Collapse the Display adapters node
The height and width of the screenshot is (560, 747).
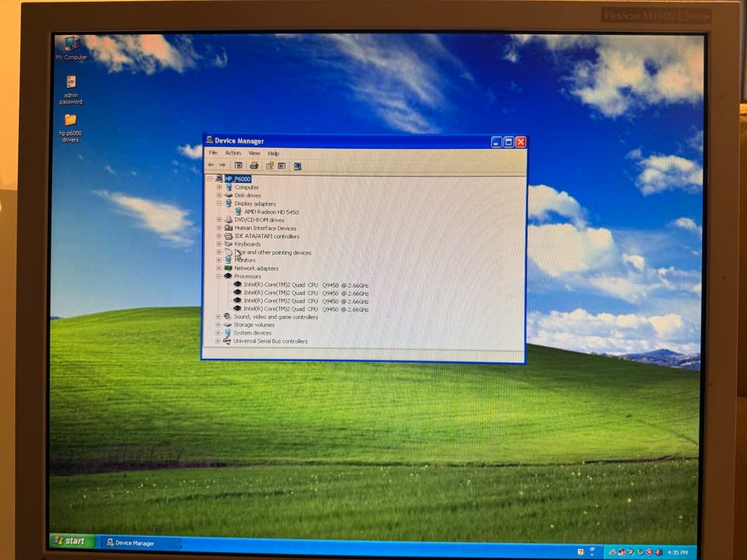[x=219, y=203]
